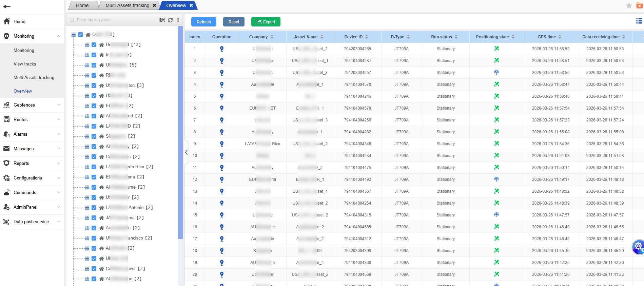This screenshot has width=644, height=286.
Task: Click the floating settings gear icon
Action: [x=638, y=246]
